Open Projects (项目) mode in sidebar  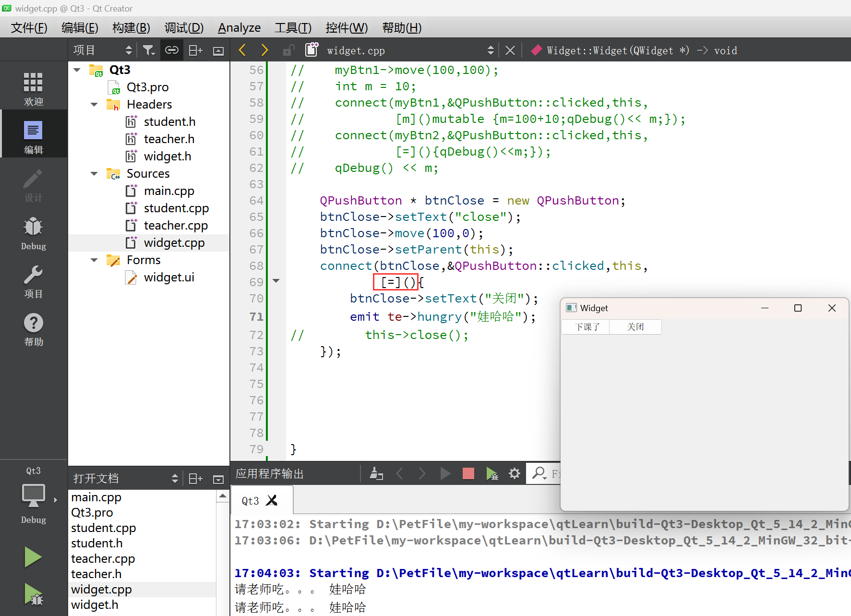33,280
